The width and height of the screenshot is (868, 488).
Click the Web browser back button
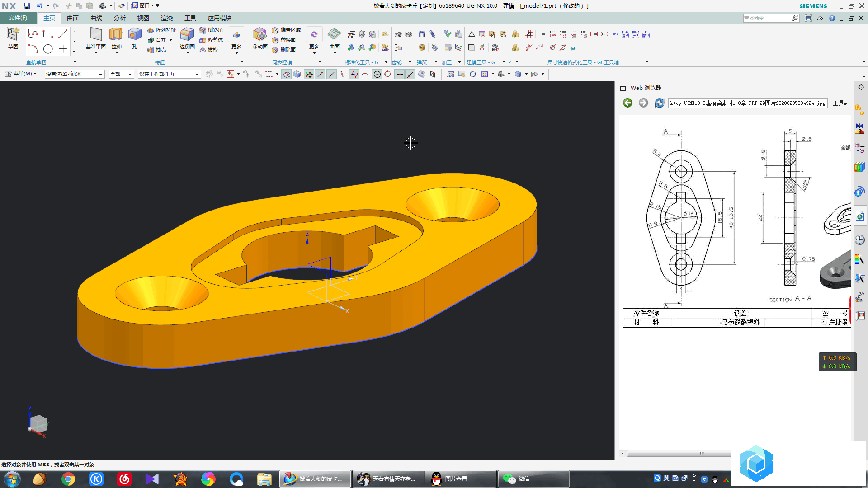pos(627,103)
